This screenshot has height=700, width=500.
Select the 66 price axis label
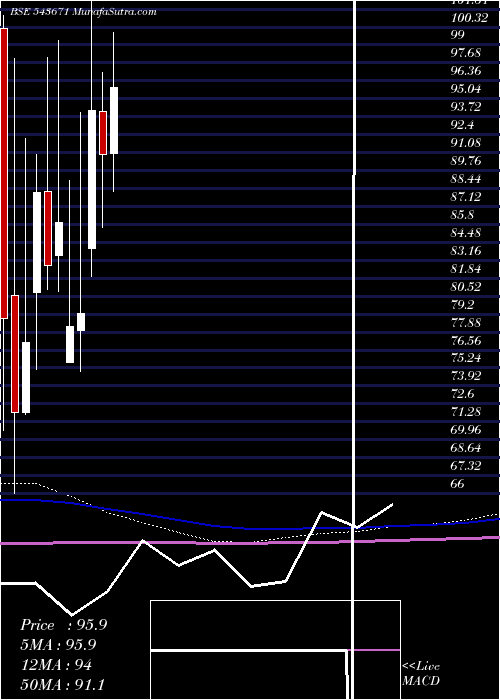pos(458,484)
